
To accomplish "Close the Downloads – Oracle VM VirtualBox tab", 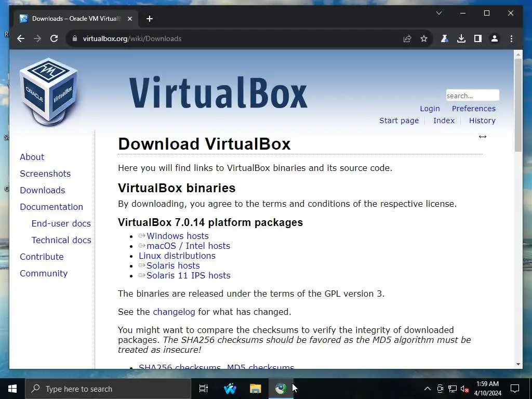I will coord(129,19).
